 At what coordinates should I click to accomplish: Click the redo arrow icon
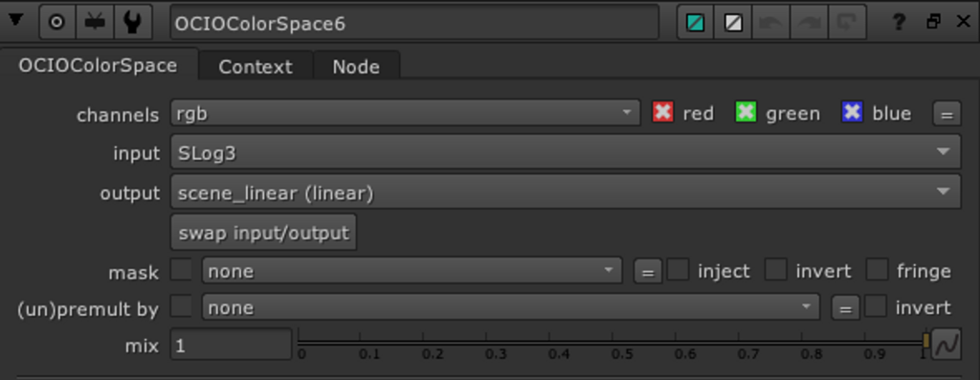click(809, 23)
